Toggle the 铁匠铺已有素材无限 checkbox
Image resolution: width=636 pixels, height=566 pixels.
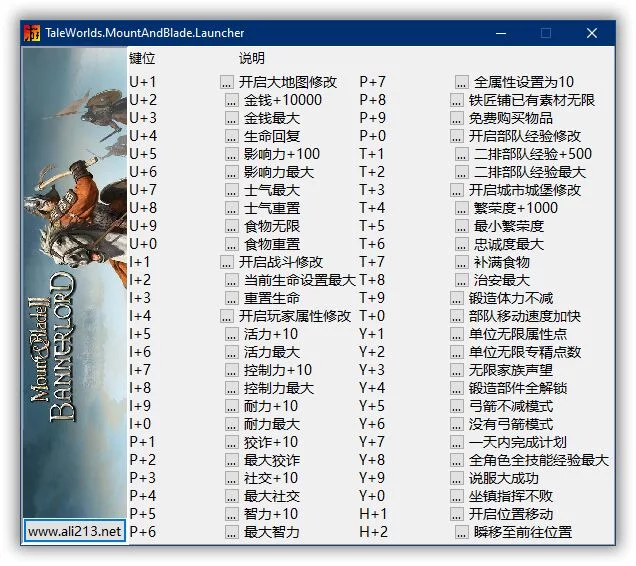coord(457,100)
